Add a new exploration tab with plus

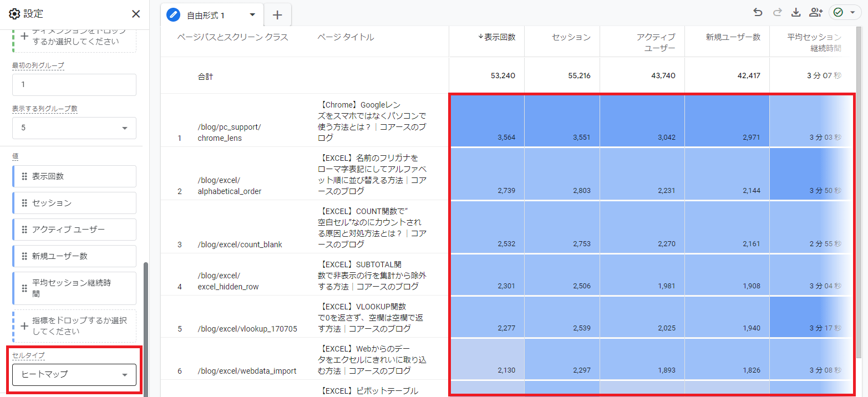(277, 15)
